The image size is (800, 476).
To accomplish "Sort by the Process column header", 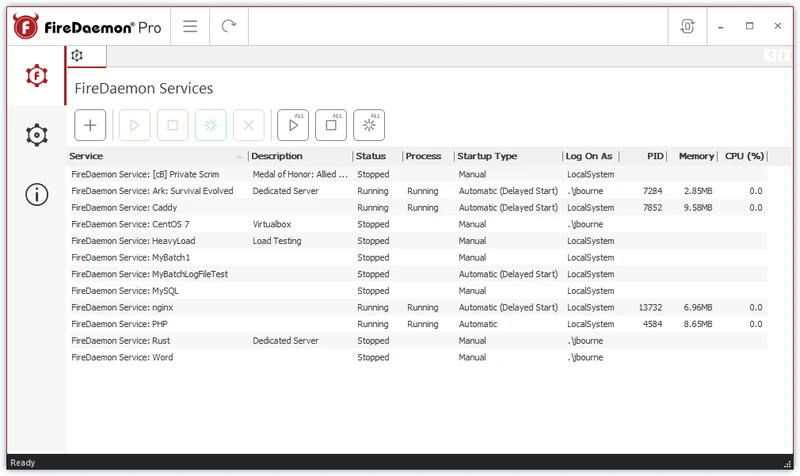I will pyautogui.click(x=429, y=156).
